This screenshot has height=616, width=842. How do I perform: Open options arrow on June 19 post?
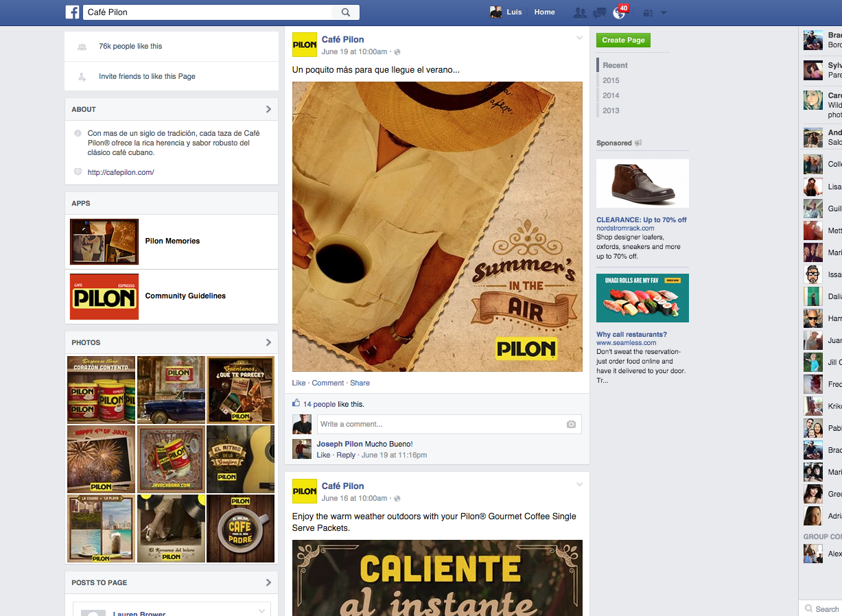click(x=579, y=38)
